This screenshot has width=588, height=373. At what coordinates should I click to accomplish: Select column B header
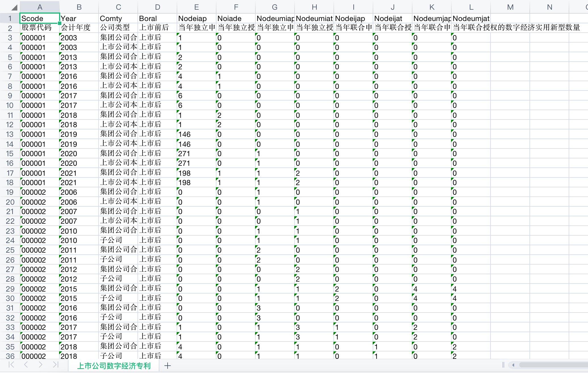[79, 7]
